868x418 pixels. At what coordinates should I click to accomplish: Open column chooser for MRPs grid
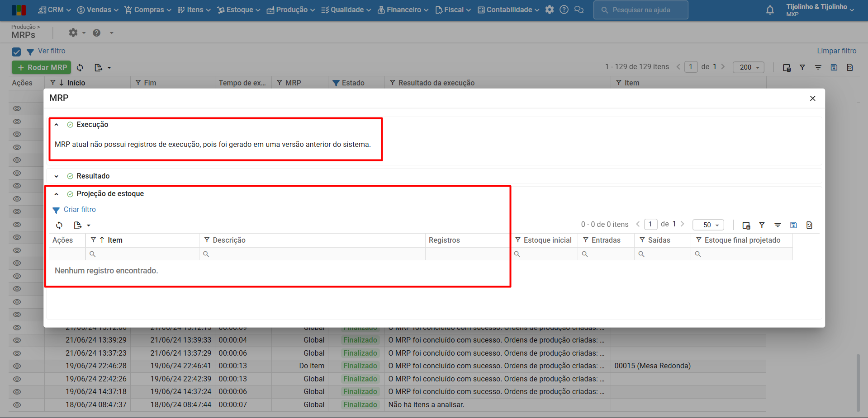click(787, 67)
